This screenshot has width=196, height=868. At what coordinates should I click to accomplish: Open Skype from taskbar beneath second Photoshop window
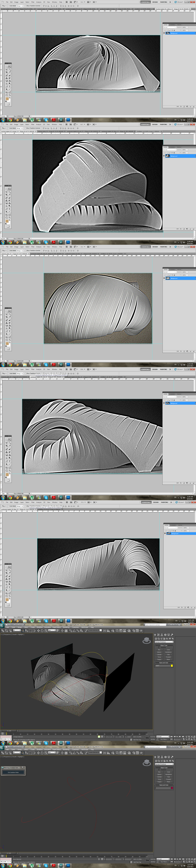click(46, 242)
